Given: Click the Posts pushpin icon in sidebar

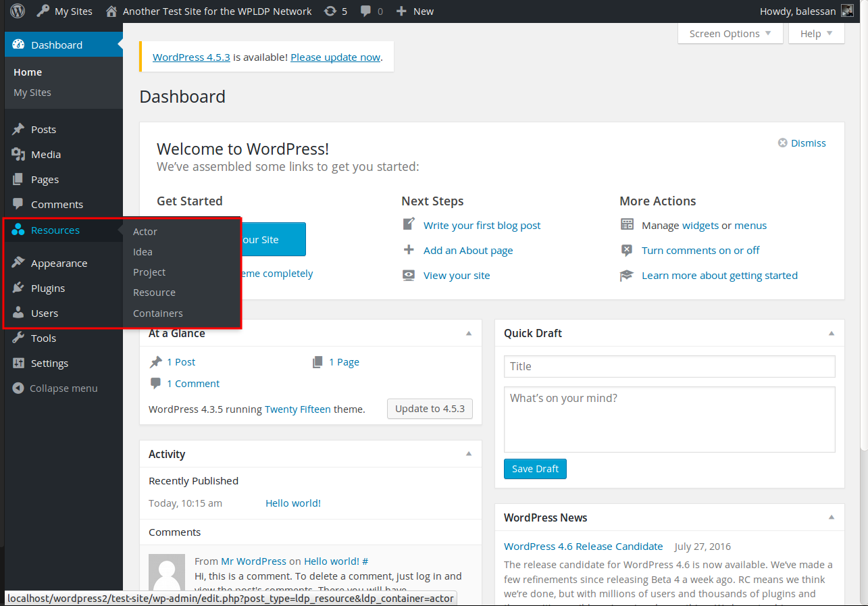Looking at the screenshot, I should point(18,129).
